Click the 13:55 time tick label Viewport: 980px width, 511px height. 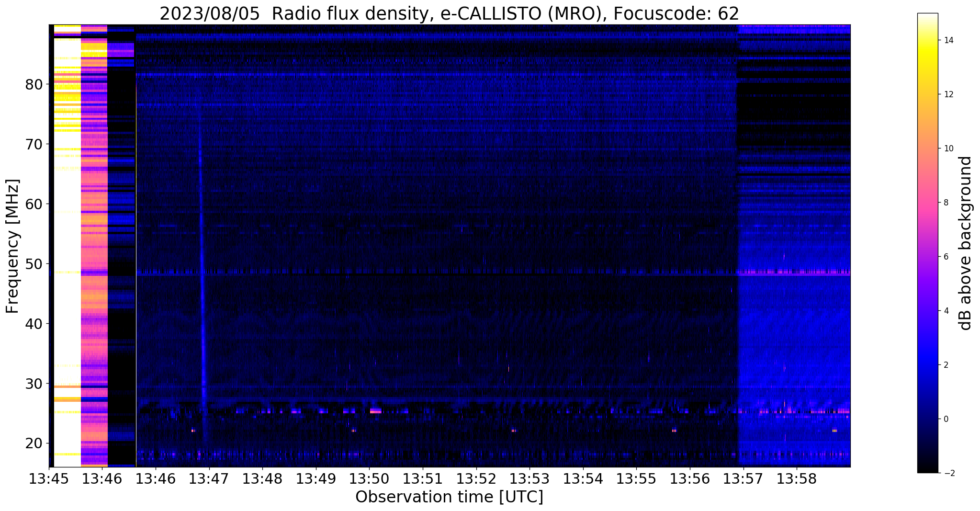click(636, 478)
